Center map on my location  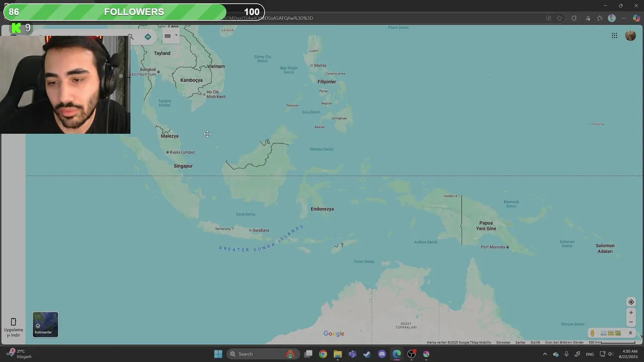(631, 302)
